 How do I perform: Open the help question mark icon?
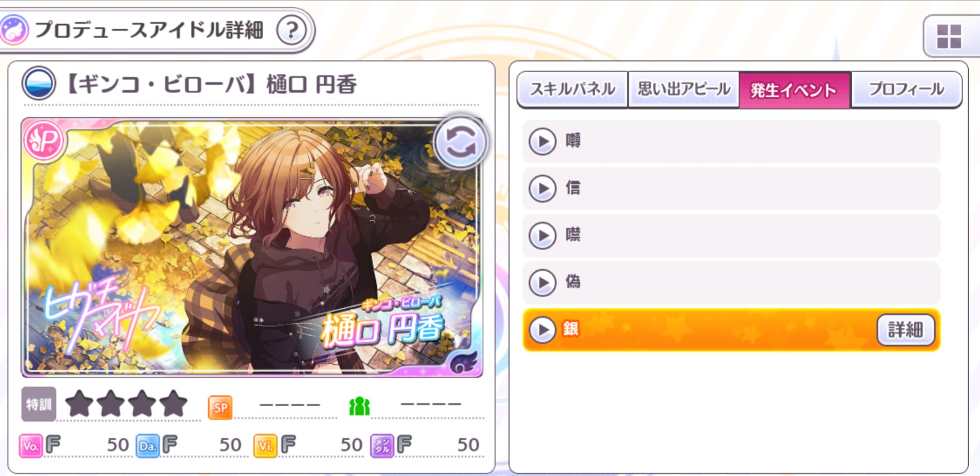coord(292,30)
